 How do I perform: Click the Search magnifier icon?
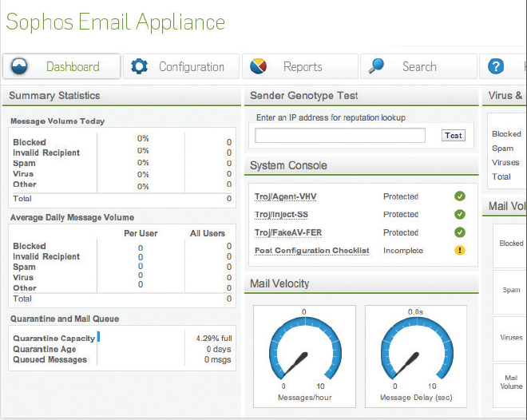376,65
